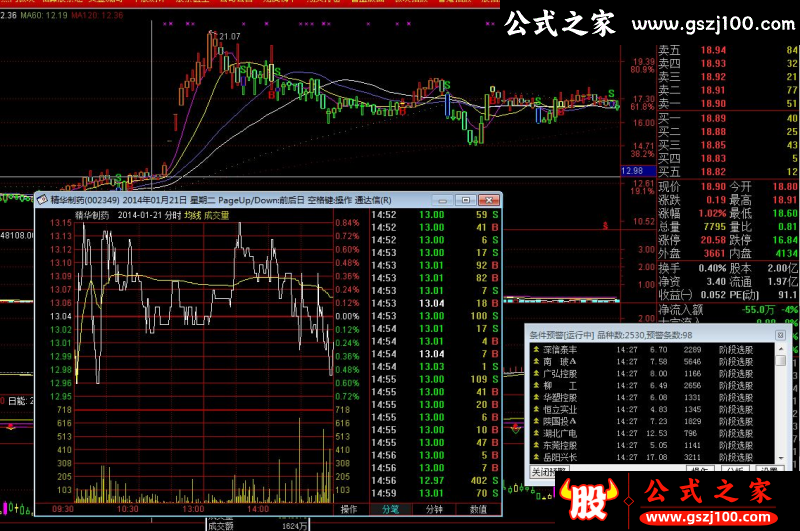Click the star icon beside 陕国投A

(536, 421)
